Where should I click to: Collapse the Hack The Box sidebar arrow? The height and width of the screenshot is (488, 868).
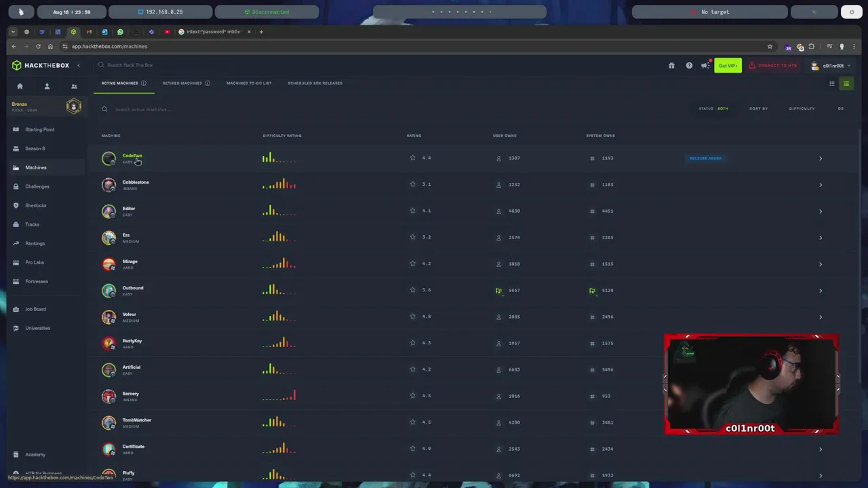click(x=79, y=65)
